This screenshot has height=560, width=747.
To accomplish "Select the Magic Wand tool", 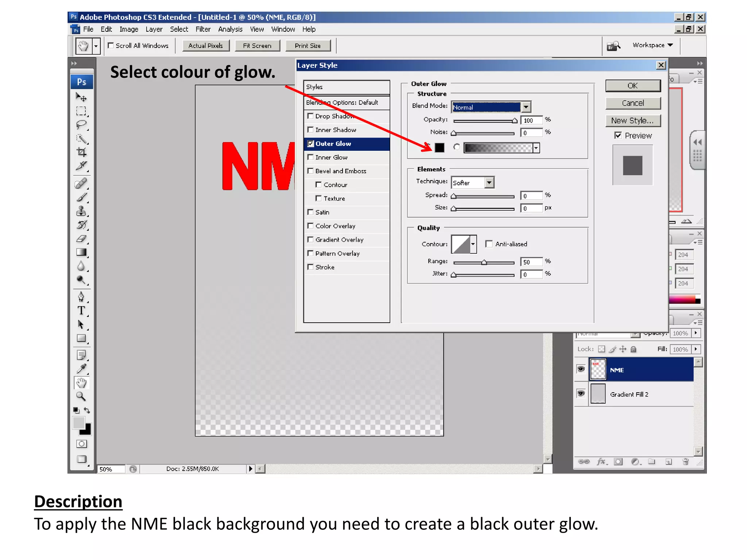I will [81, 139].
